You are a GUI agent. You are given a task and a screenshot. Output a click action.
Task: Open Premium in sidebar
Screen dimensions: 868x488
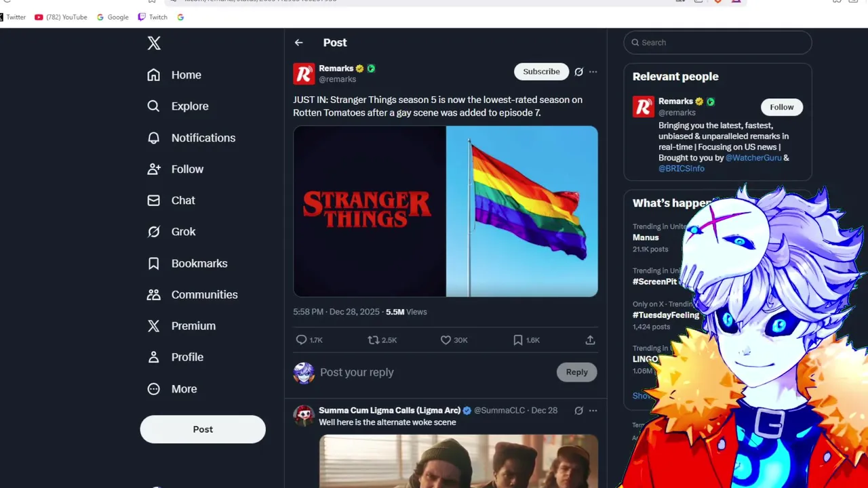coord(181,326)
